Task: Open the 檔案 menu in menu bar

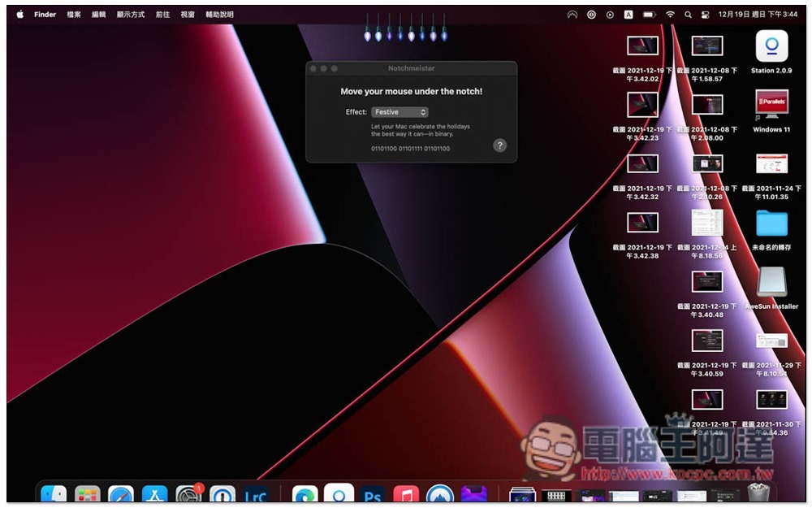Action: pos(74,15)
